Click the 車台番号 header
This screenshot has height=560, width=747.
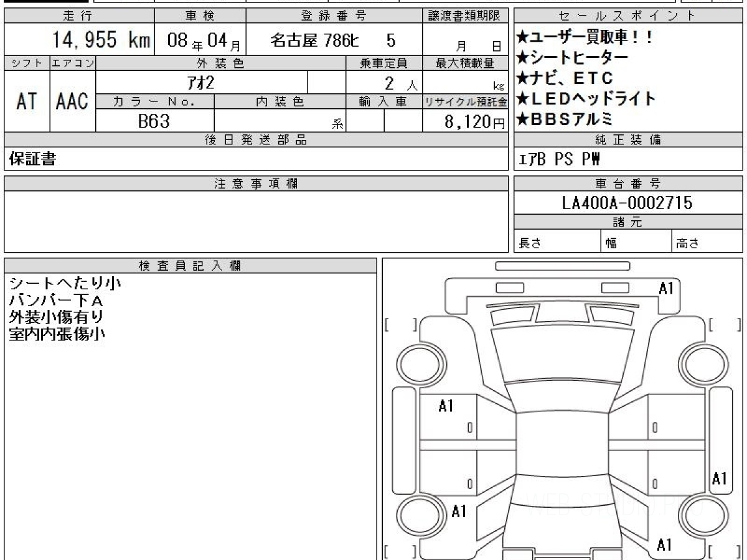coord(628,184)
